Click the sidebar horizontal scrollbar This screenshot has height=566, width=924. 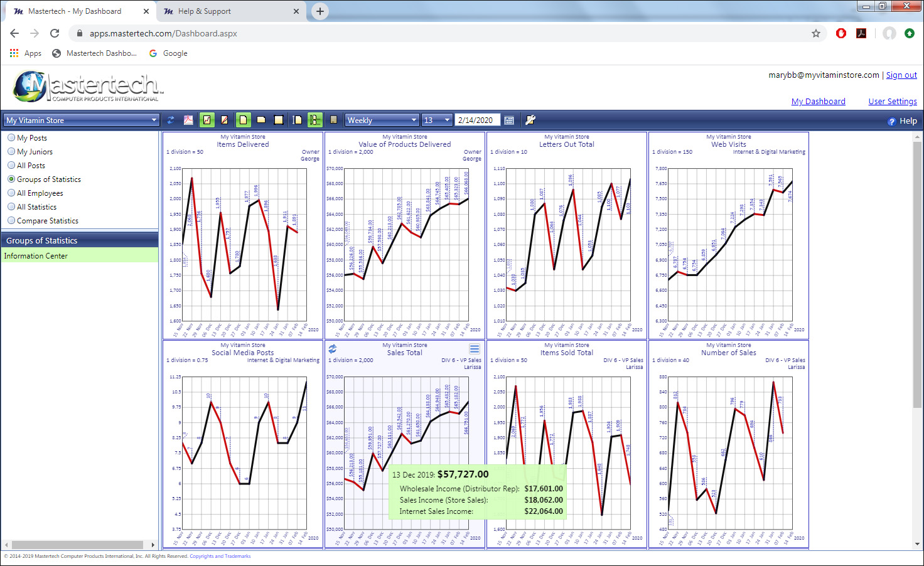(x=78, y=545)
